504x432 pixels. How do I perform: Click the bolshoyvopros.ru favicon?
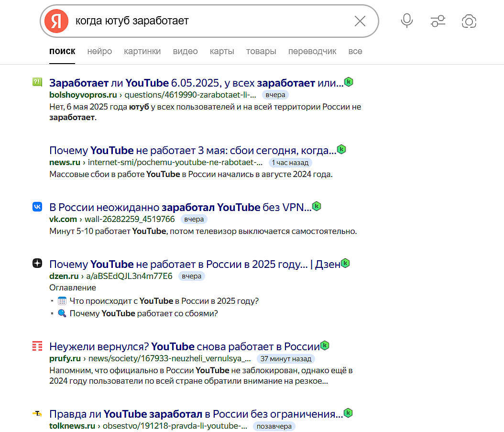[37, 82]
